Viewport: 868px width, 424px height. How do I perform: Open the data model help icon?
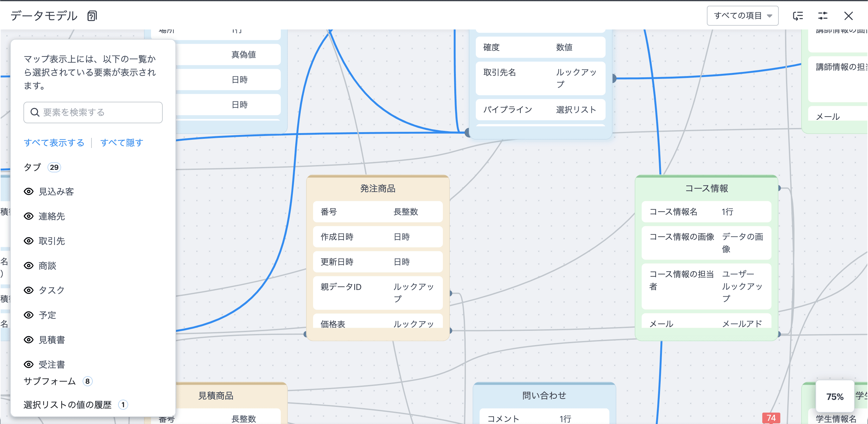92,16
